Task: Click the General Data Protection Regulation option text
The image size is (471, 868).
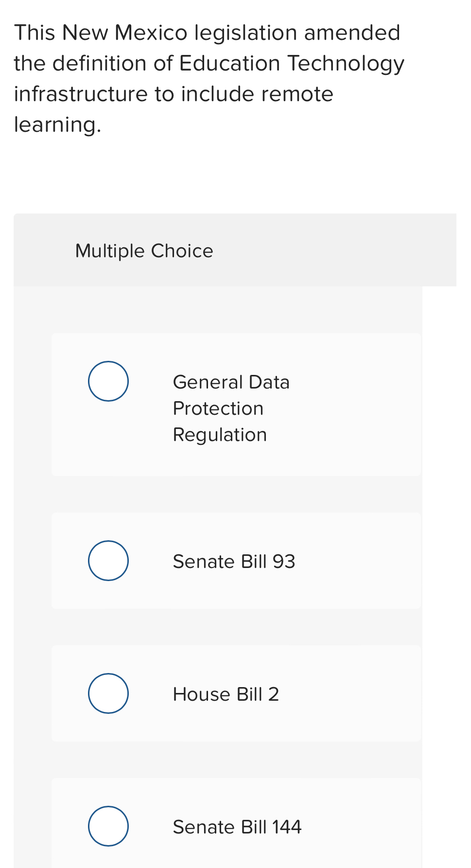Action: pyautogui.click(x=231, y=408)
